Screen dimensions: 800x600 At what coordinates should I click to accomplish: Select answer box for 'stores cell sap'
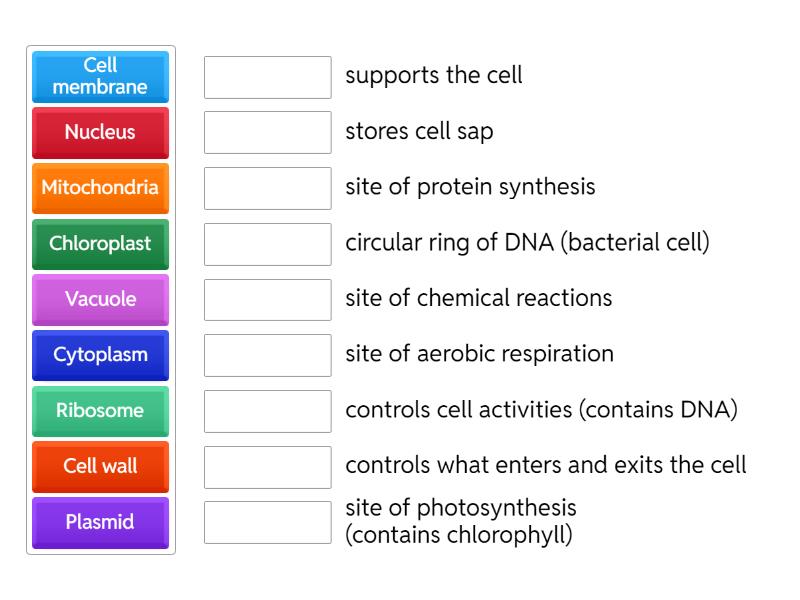click(x=267, y=132)
